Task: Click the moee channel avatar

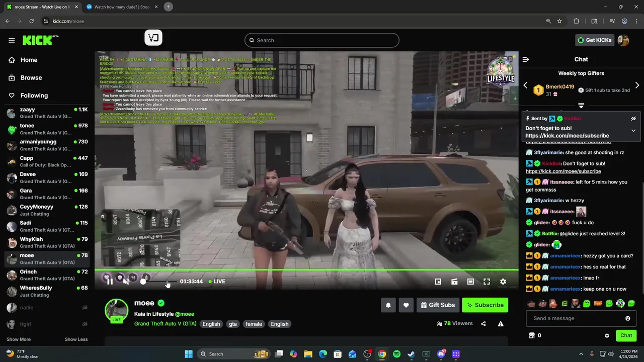Action: click(116, 311)
